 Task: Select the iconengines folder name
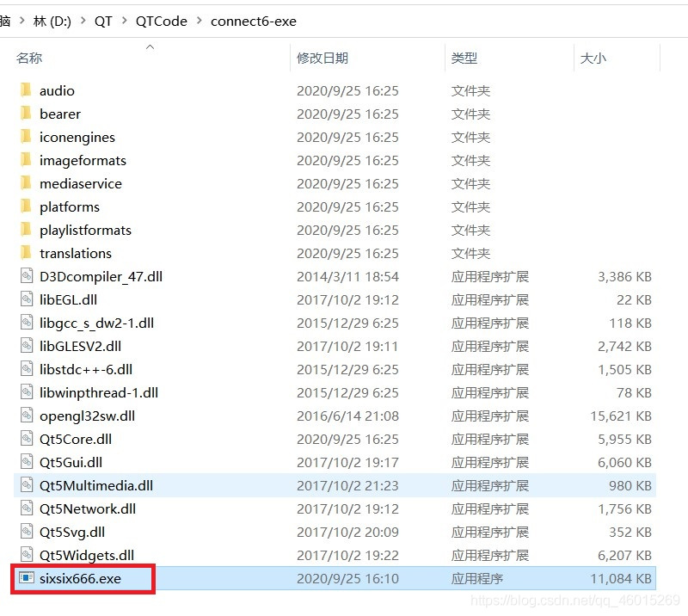tap(77, 138)
